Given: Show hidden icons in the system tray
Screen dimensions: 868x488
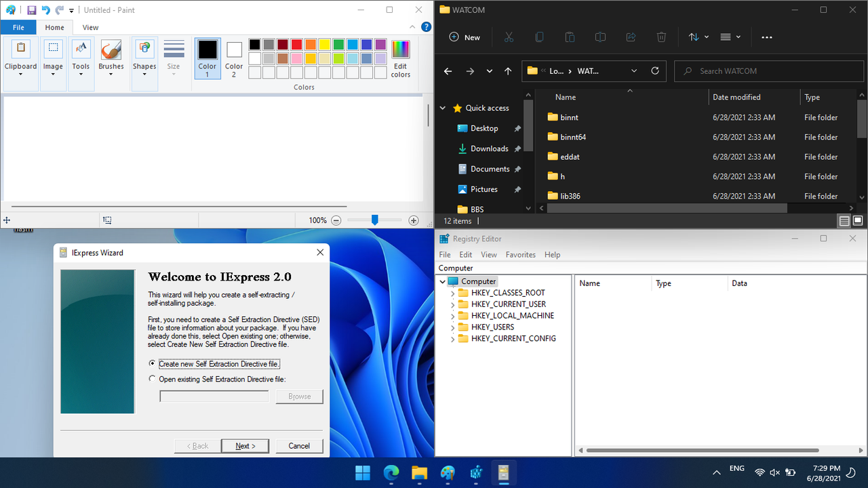Looking at the screenshot, I should click(717, 472).
